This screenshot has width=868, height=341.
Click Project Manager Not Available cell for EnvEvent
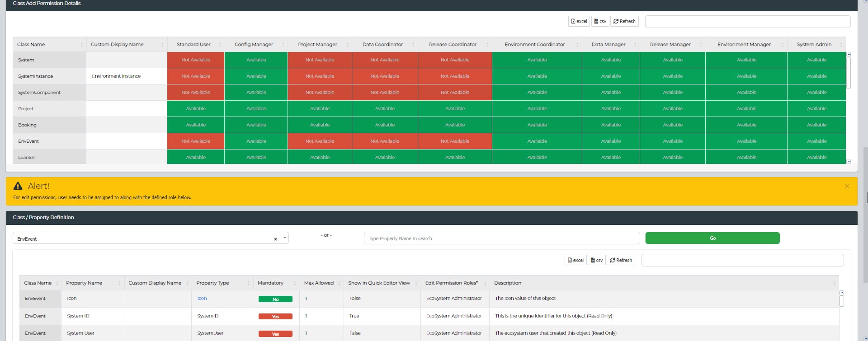click(x=320, y=141)
